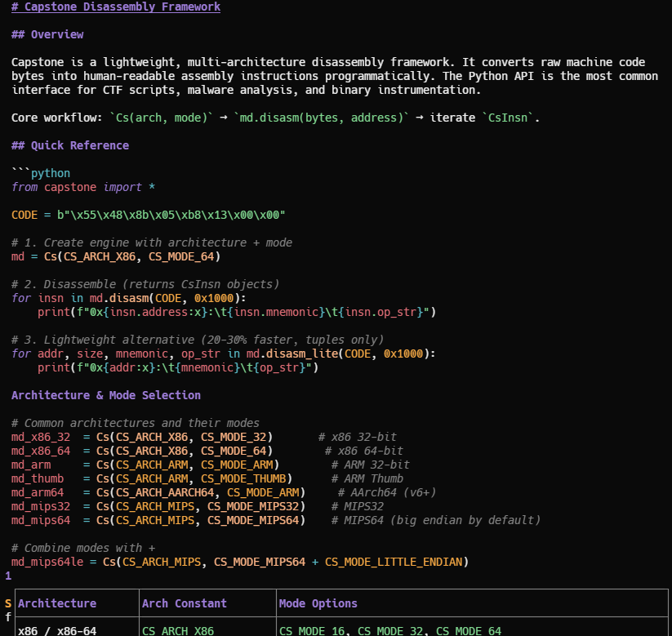Click the '## Overview' heading
The image size is (672, 636).
[x=47, y=35]
